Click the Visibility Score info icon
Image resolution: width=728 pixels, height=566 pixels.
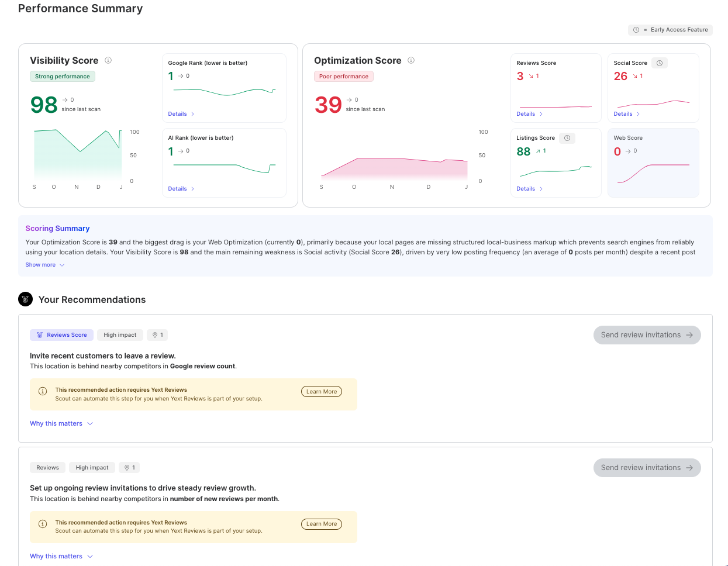point(108,60)
